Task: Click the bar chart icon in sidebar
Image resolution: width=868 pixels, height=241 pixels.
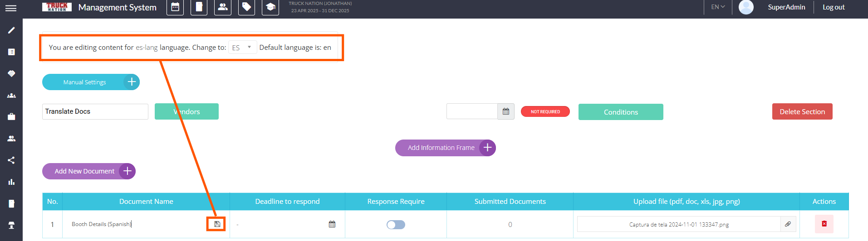Action: [x=11, y=182]
